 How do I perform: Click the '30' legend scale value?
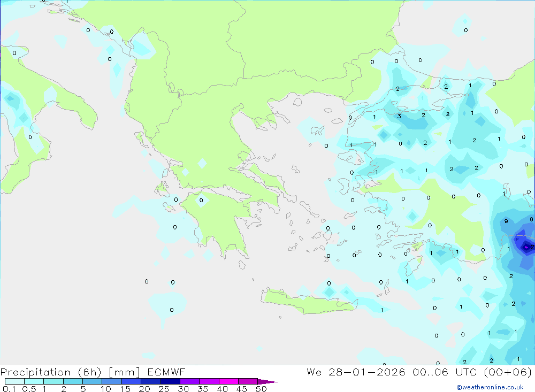[x=184, y=389]
